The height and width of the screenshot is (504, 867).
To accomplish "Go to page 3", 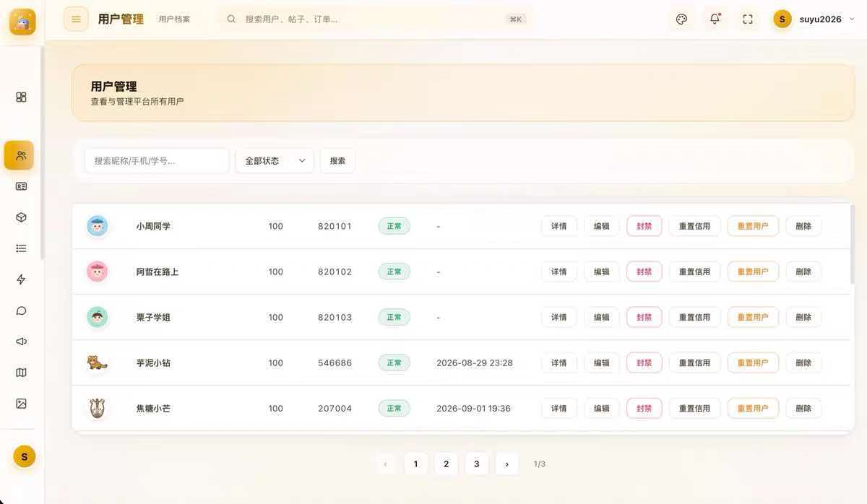I will click(x=476, y=464).
